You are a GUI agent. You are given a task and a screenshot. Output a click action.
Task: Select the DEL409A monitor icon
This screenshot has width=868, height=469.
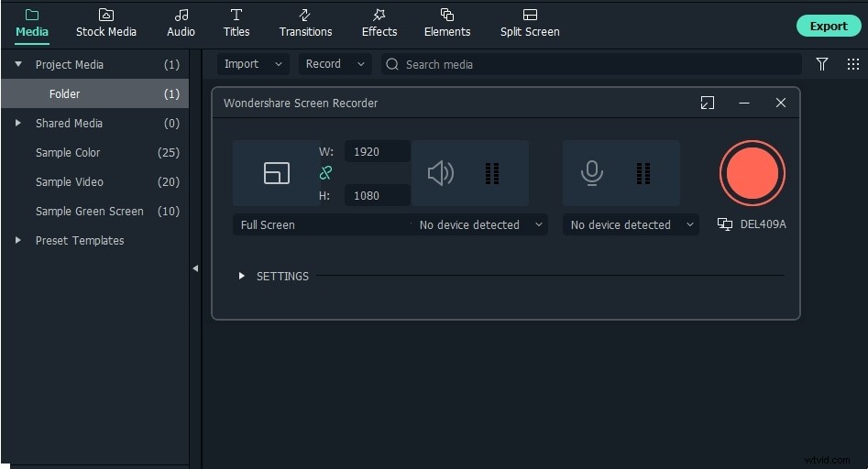[725, 224]
